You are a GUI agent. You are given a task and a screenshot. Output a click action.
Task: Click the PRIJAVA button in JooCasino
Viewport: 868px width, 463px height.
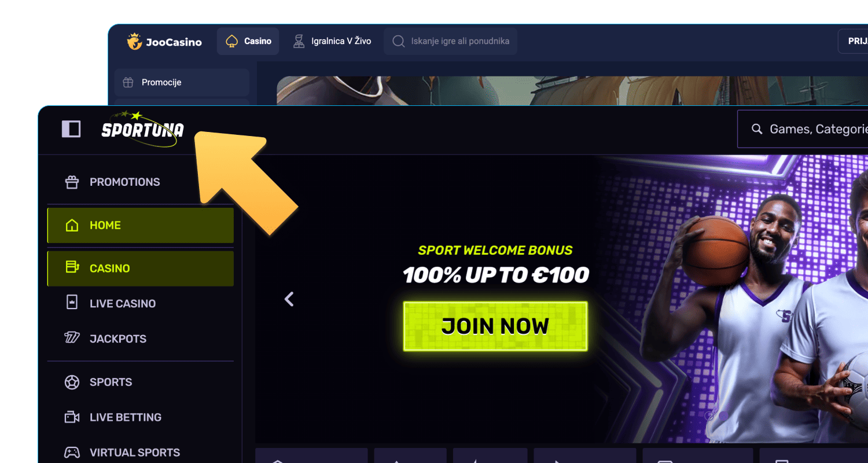pos(854,41)
